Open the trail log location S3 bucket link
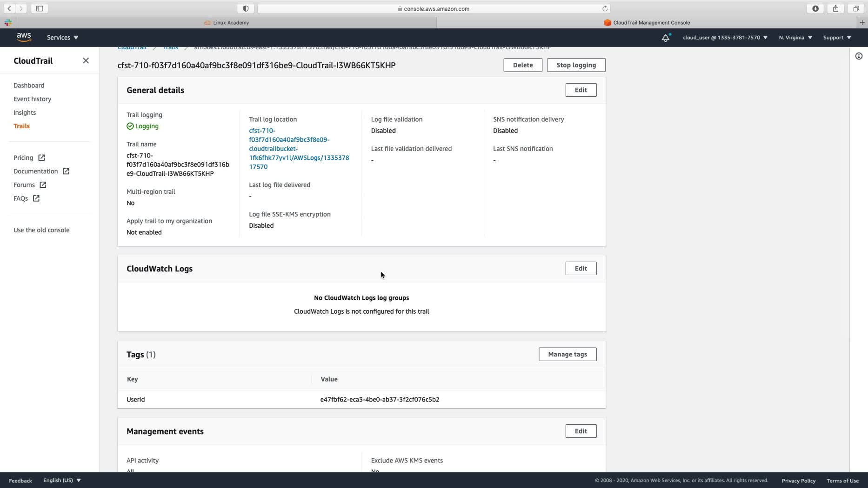This screenshot has width=868, height=488. tap(299, 149)
